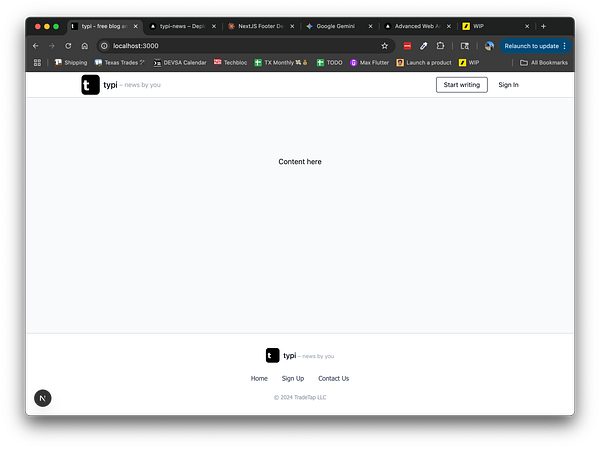Click the browser back arrow
600x449 pixels.
click(36, 46)
